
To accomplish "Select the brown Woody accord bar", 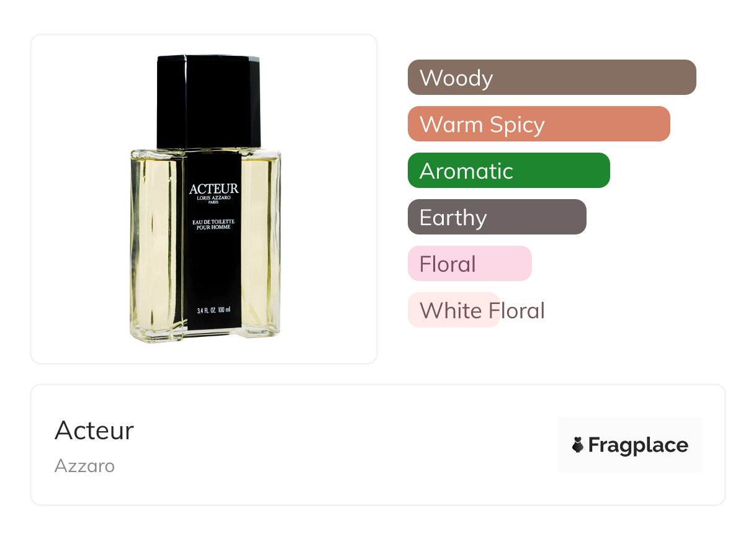I will pos(552,78).
